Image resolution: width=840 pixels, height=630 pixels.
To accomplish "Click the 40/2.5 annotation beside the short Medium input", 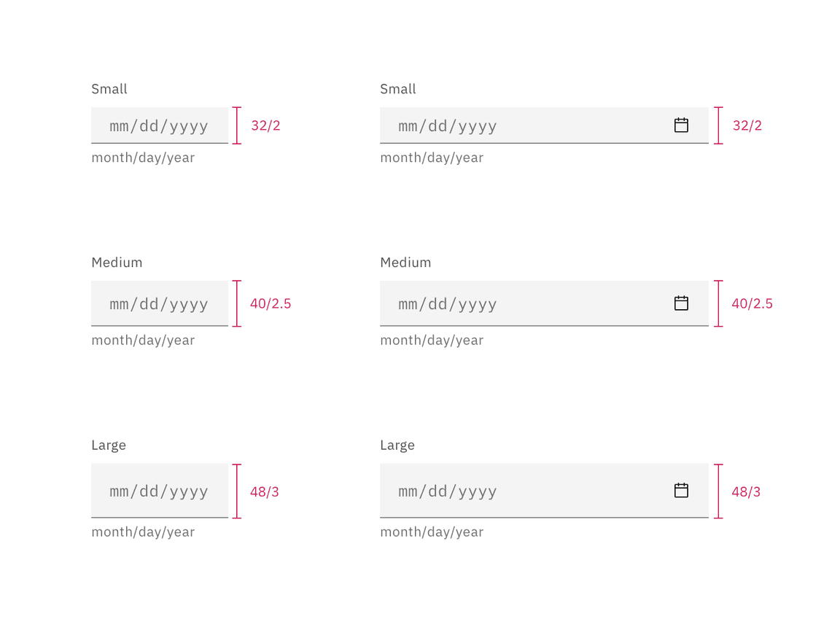I will pyautogui.click(x=271, y=303).
